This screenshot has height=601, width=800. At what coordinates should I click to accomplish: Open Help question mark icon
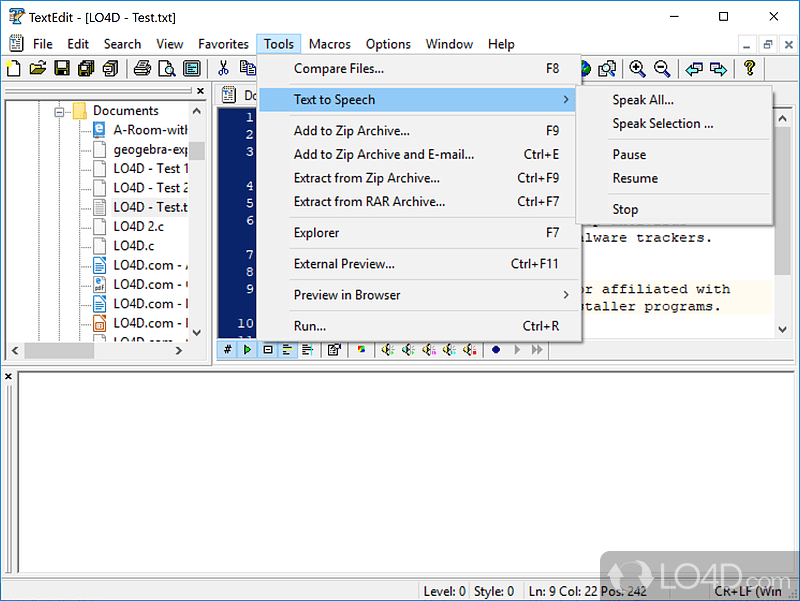(x=749, y=68)
